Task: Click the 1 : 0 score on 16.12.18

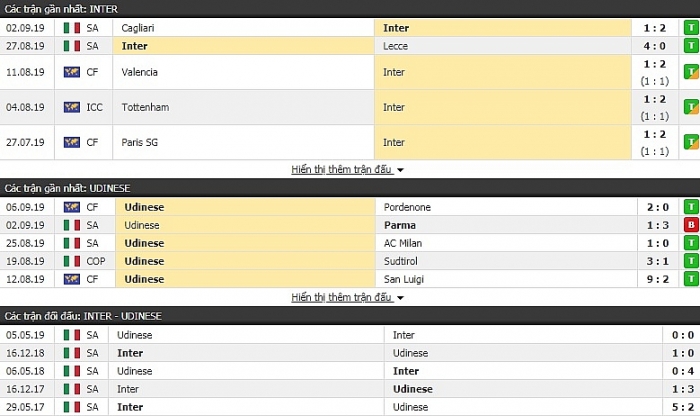Action: [x=683, y=353]
